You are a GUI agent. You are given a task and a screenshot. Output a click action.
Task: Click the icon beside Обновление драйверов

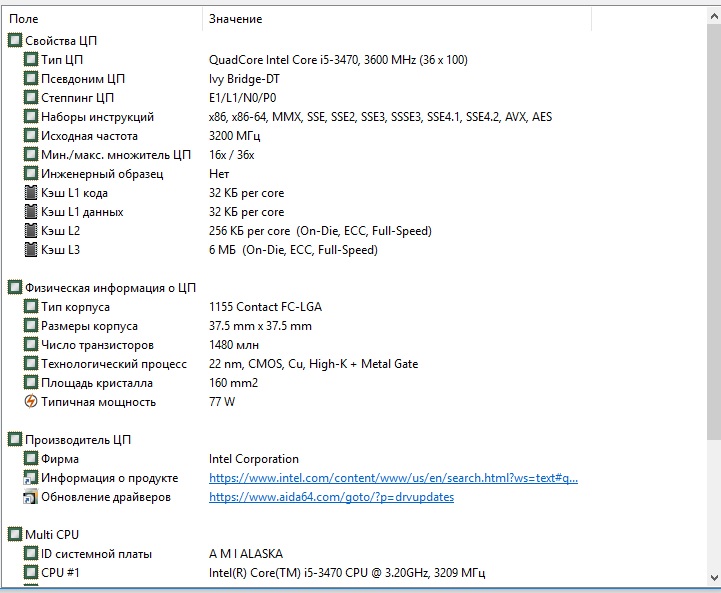coord(31,497)
